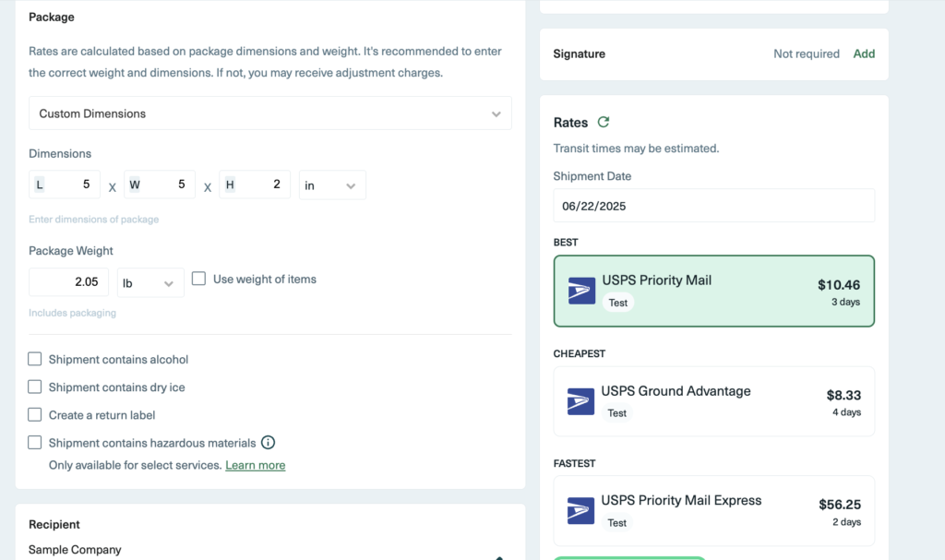Open the dimension unit dropdown showing in
The image size is (945, 560).
332,185
